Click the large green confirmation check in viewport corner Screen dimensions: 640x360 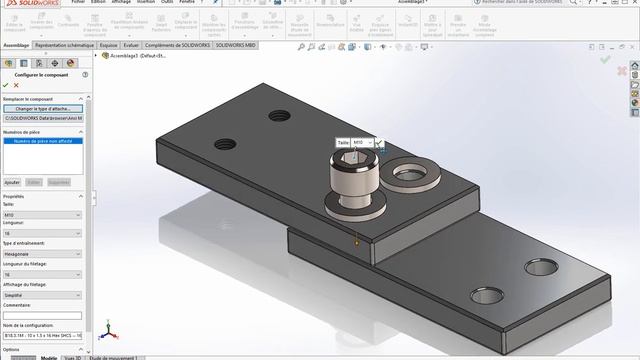[605, 60]
